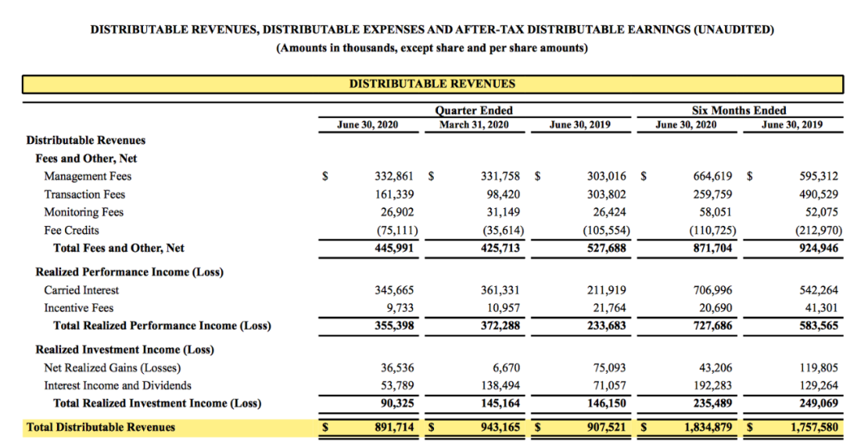868x447 pixels.
Task: Click the Net Realized Gains (Losses) label
Action: point(113,367)
